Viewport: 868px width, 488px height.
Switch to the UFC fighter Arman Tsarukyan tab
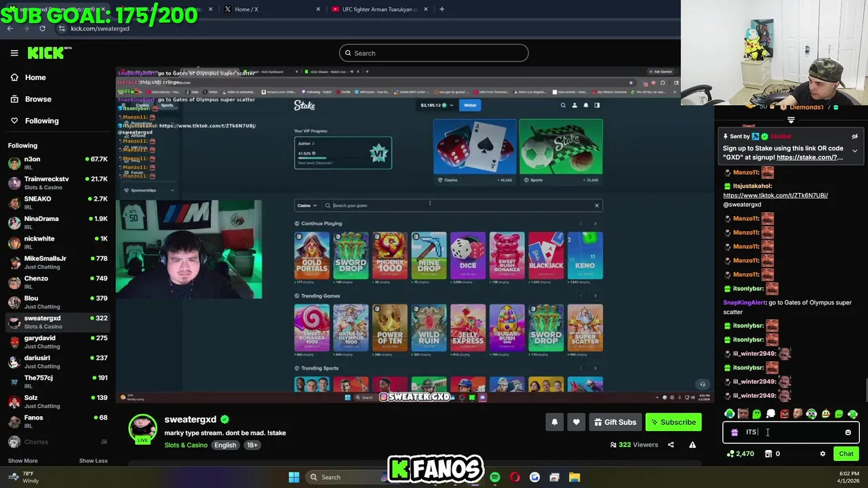click(380, 9)
